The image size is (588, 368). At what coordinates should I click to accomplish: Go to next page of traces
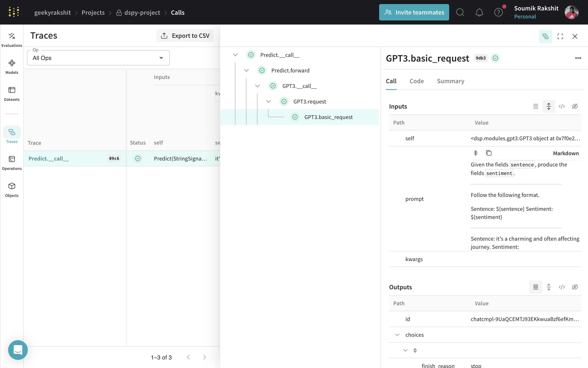pyautogui.click(x=204, y=357)
